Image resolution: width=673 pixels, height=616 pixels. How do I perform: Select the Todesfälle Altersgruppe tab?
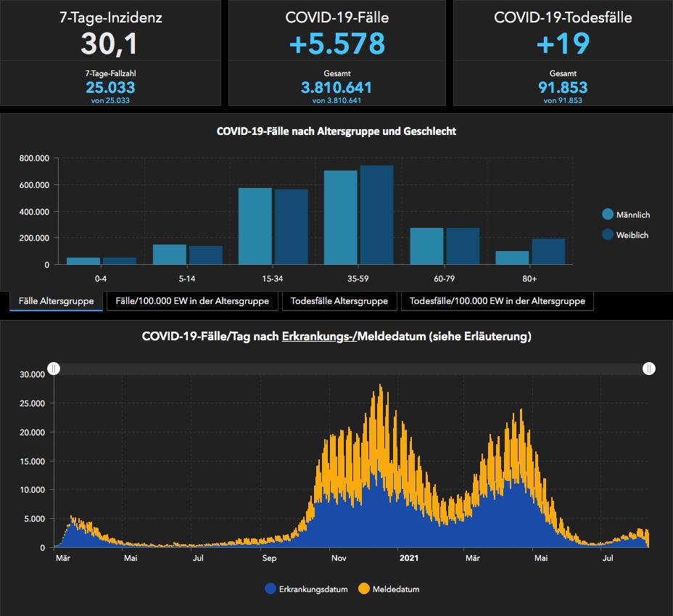coord(339,301)
